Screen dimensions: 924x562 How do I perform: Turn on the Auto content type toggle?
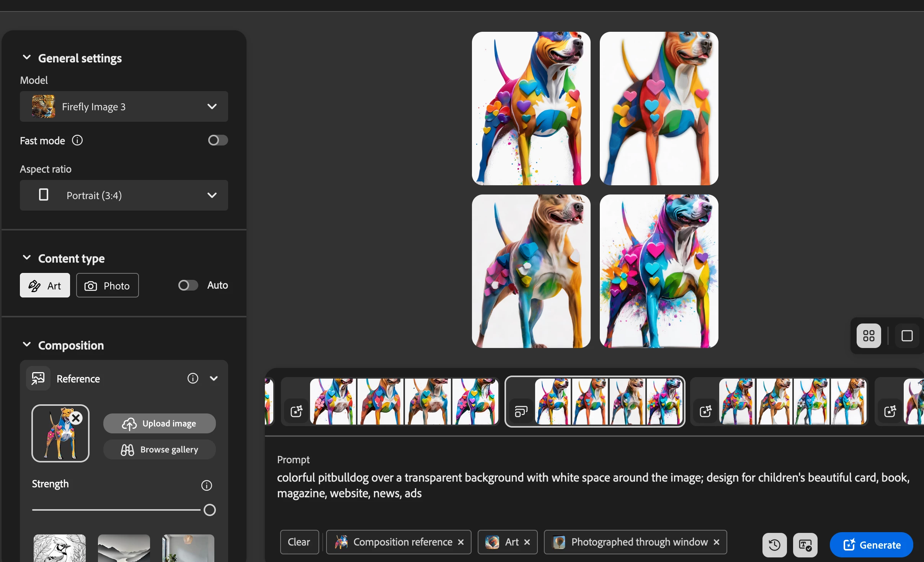(x=188, y=285)
